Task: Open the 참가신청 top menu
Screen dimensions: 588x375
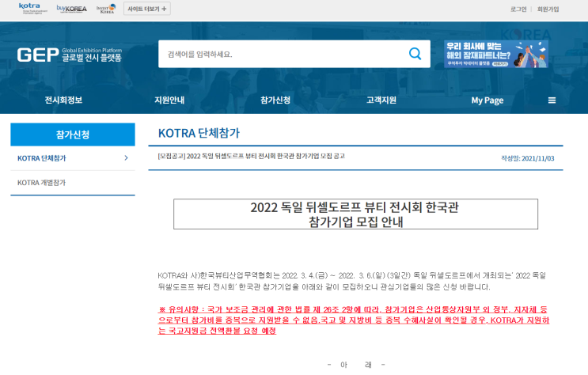Action: coord(275,100)
